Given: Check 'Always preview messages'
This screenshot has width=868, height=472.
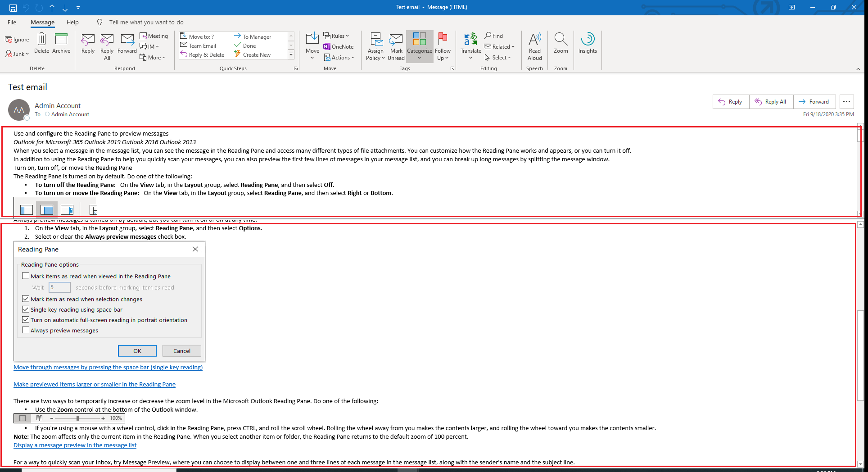Looking at the screenshot, I should [26, 330].
